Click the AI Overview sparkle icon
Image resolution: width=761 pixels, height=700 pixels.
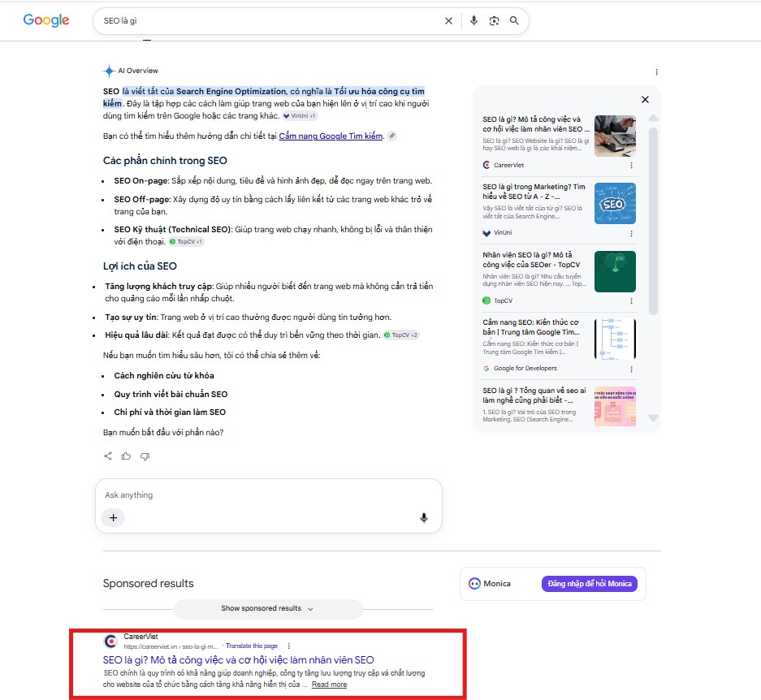coord(109,71)
